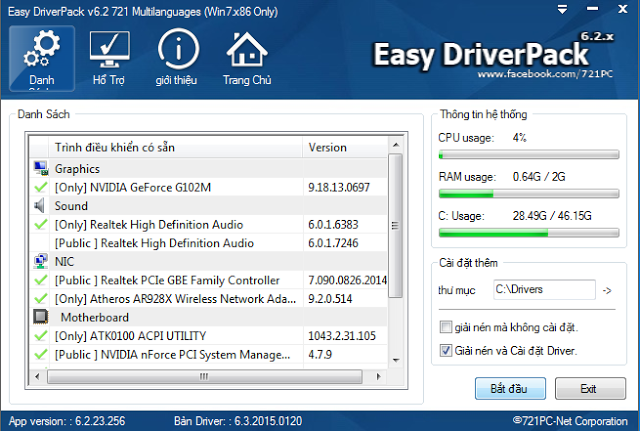Screen dimensions: 640x431
Task: Open the title bar dropdown menu arrow
Action: click(x=562, y=9)
